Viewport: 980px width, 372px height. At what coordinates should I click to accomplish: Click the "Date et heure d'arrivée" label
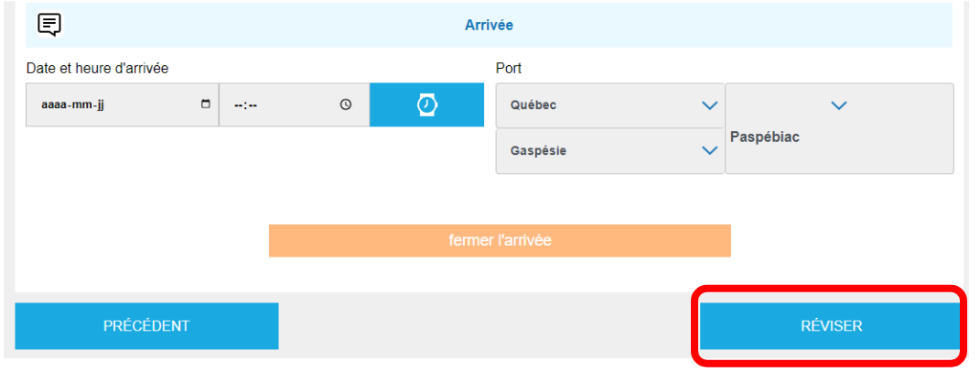[97, 68]
